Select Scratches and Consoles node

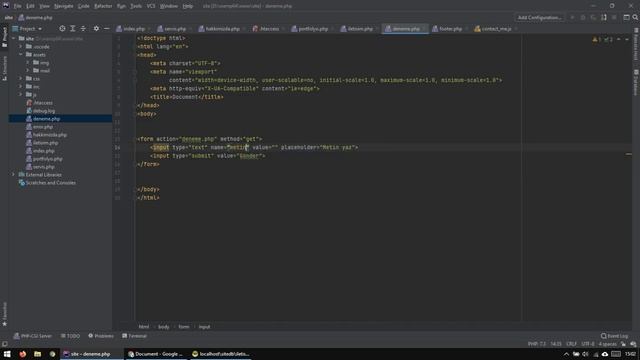pyautogui.click(x=50, y=183)
